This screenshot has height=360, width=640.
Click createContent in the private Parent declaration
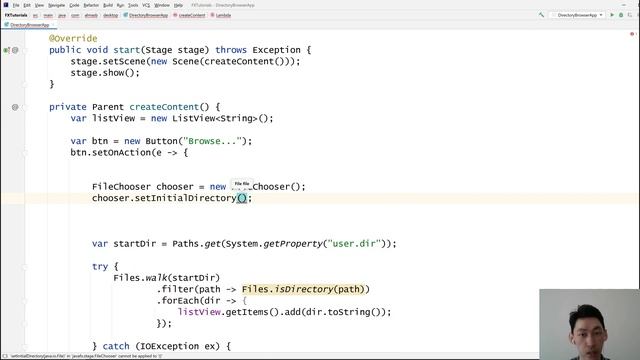164,107
